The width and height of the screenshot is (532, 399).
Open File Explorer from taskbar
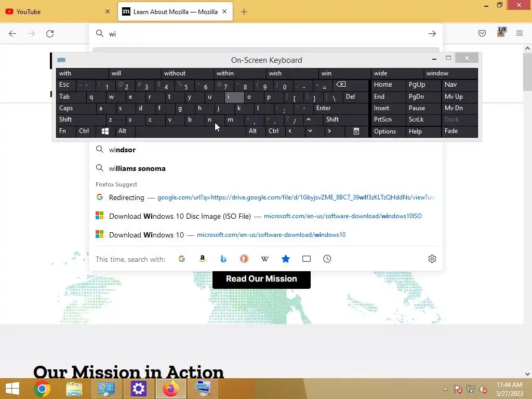74,389
